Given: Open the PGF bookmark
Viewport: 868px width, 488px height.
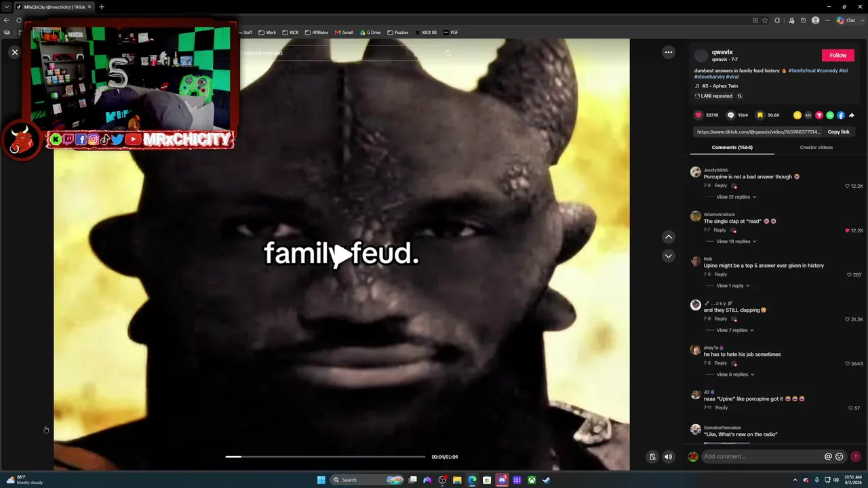Looking at the screenshot, I should point(451,33).
